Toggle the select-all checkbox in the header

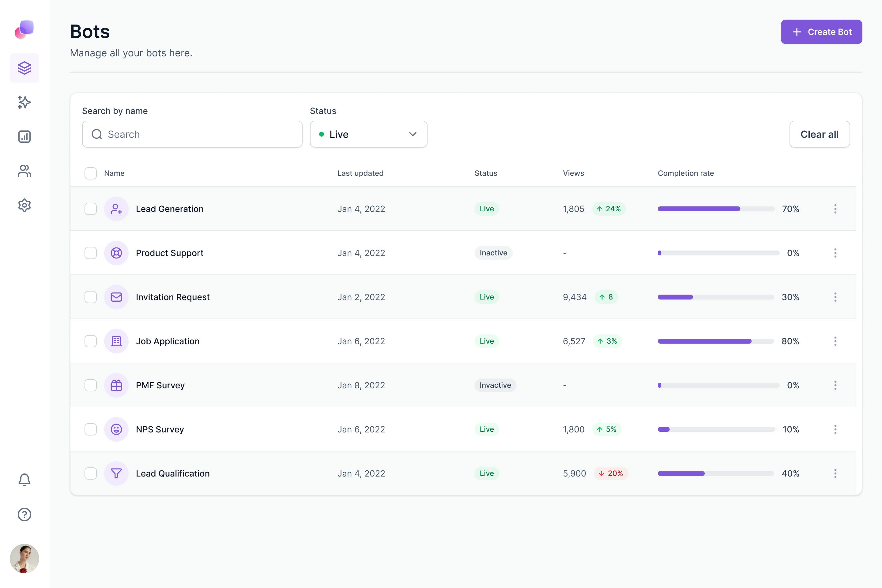[x=90, y=173]
